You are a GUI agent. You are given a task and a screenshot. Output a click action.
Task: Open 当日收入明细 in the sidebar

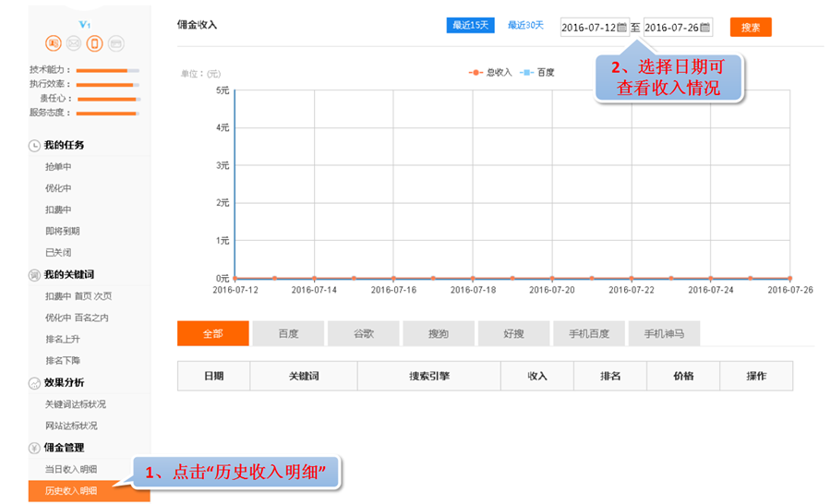point(70,470)
